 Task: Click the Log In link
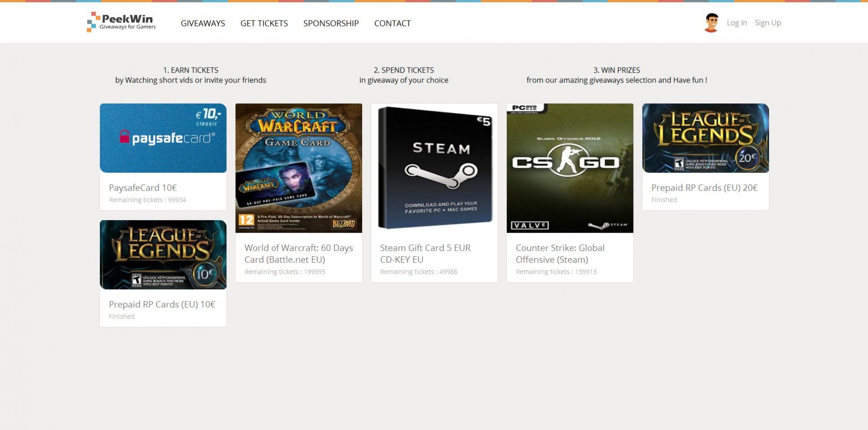pyautogui.click(x=737, y=23)
